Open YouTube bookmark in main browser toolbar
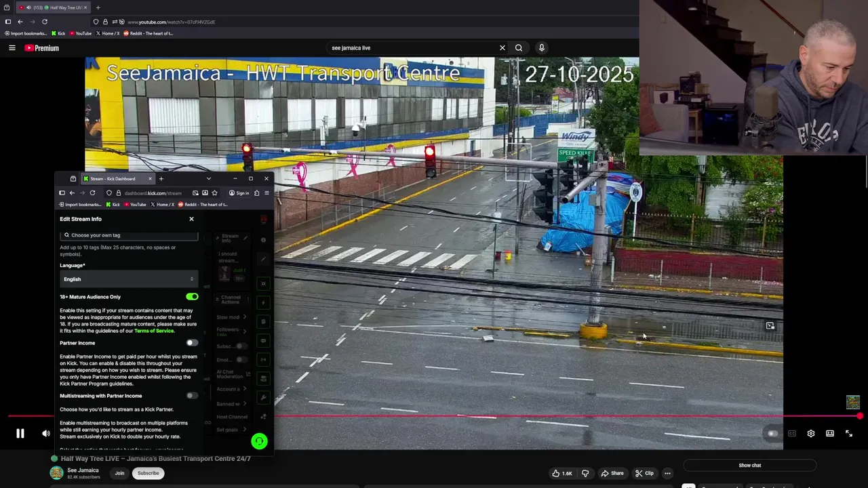The image size is (868, 488). click(x=81, y=33)
